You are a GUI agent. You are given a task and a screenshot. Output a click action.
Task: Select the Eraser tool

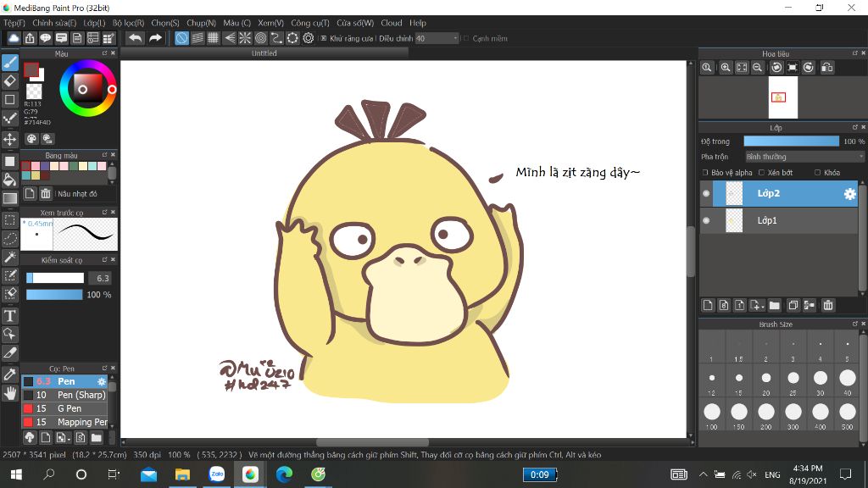tap(10, 80)
